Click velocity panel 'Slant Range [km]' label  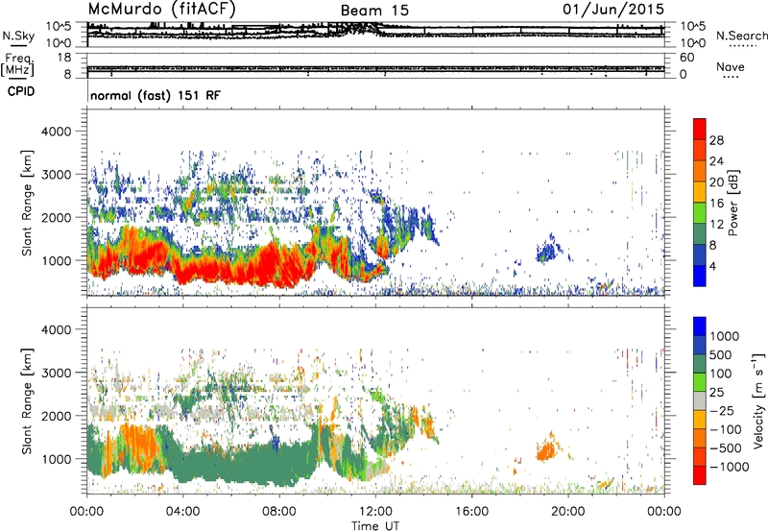point(27,401)
